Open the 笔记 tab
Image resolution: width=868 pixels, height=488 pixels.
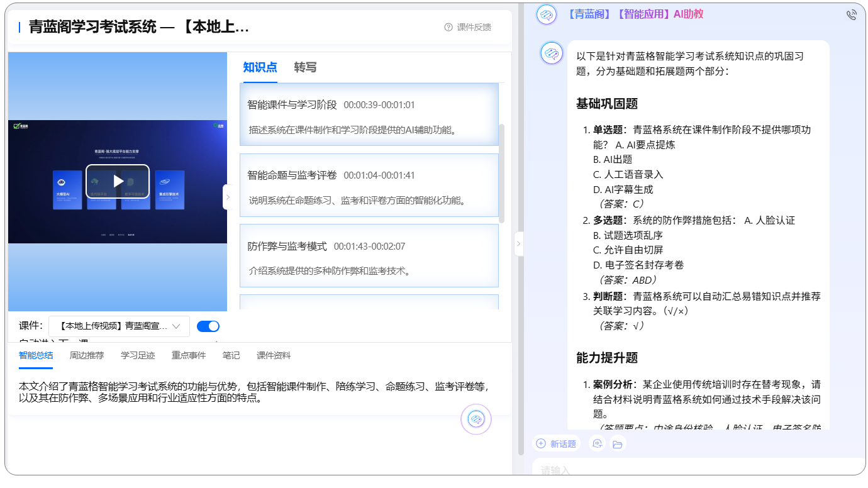tap(231, 355)
